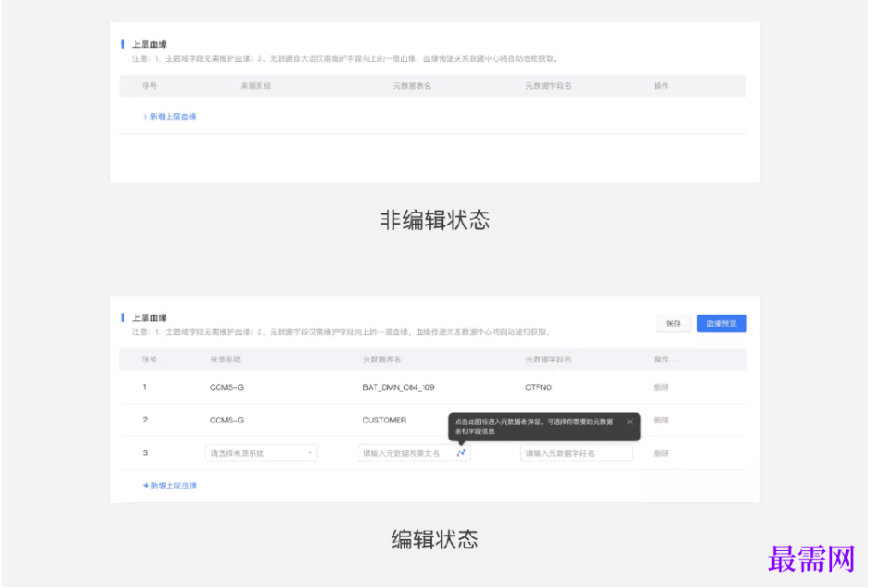872x588 pixels.
Task: Open the 请选择来源系统 dropdown in row 3
Action: point(260,454)
